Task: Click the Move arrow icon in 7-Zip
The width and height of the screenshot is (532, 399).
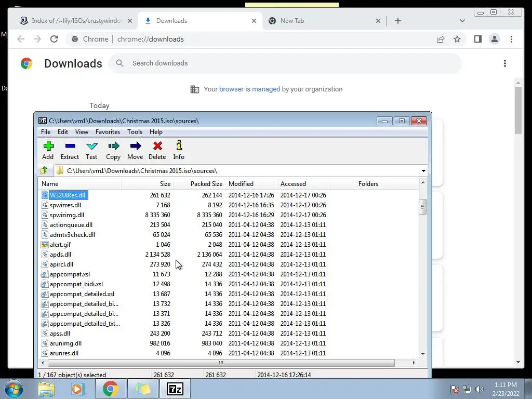Action: [x=136, y=146]
